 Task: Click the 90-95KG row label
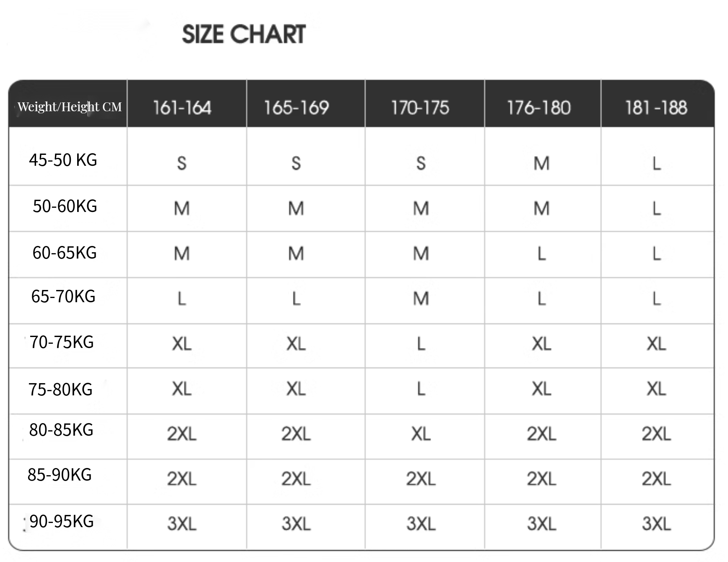pyautogui.click(x=62, y=521)
